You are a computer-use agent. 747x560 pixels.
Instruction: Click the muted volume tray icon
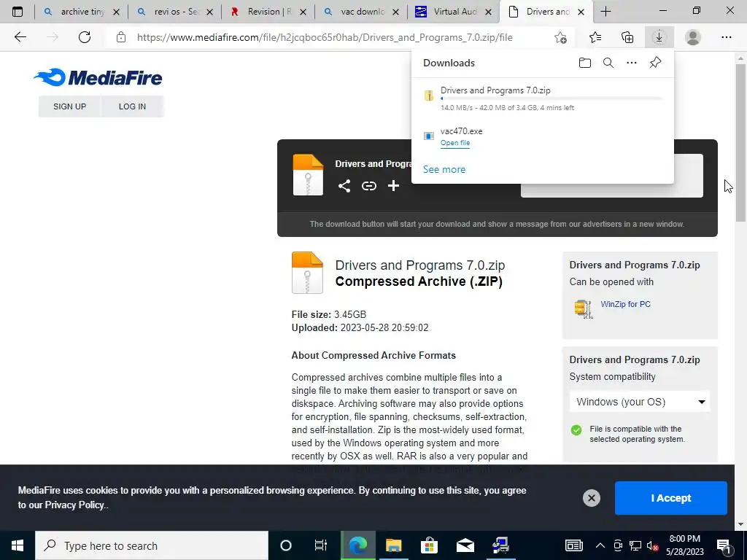coord(652,545)
